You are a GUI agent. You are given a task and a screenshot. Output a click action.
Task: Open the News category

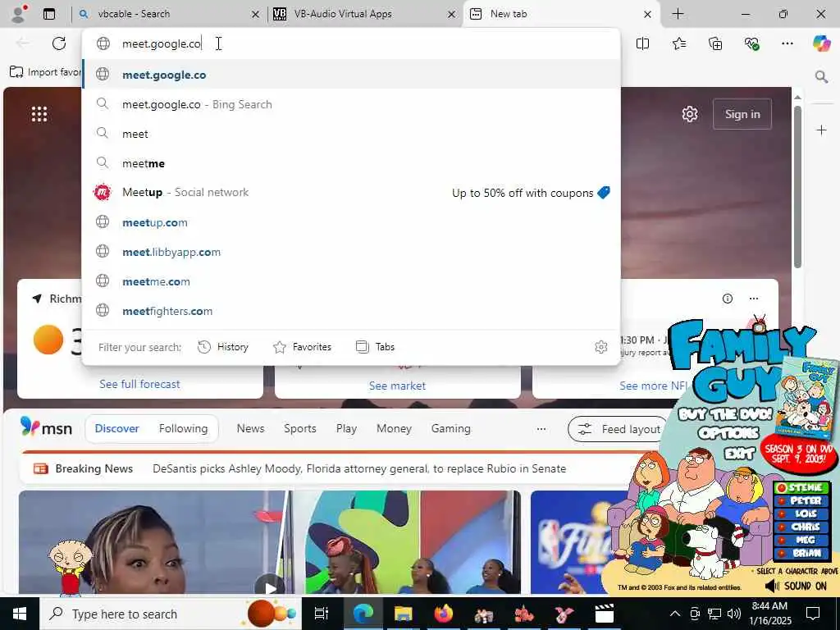point(250,428)
